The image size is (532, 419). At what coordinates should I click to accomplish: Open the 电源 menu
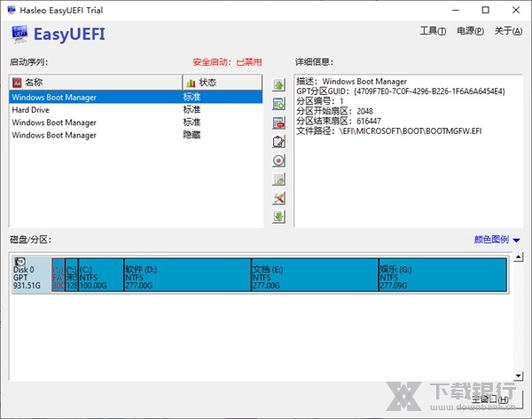[x=470, y=31]
